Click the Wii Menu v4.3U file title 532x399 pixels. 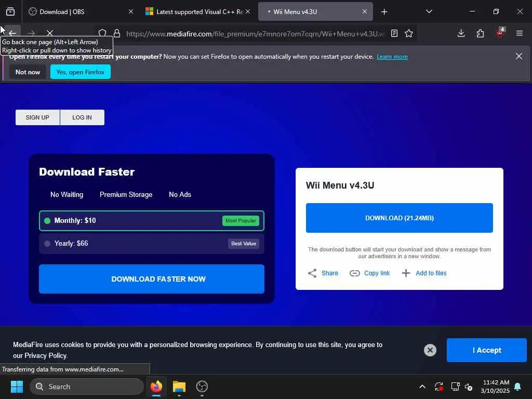pyautogui.click(x=340, y=185)
